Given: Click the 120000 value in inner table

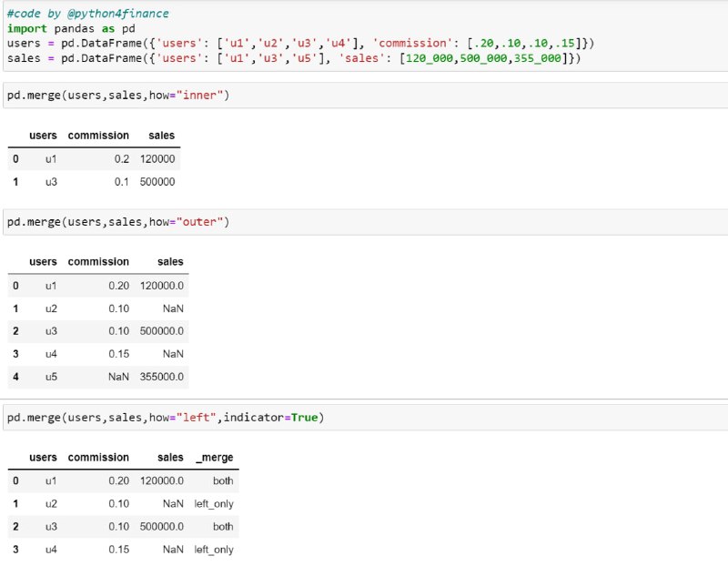Looking at the screenshot, I should (x=157, y=159).
